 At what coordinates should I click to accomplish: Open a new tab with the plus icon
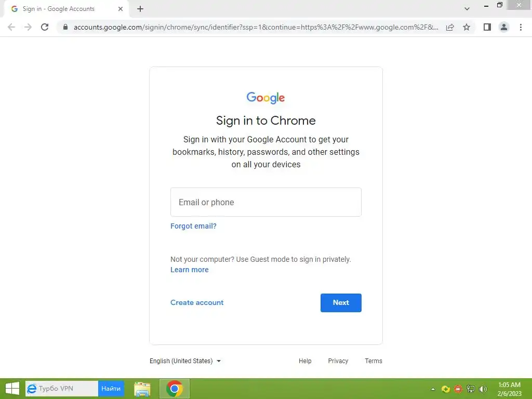pos(140,9)
